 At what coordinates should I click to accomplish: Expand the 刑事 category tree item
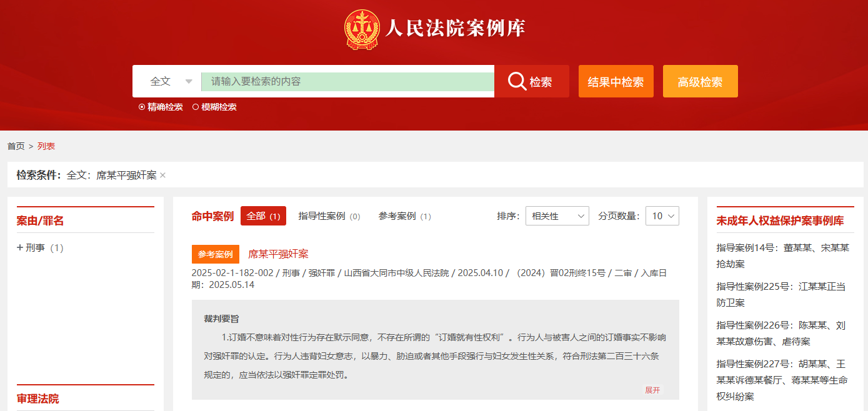coord(20,248)
